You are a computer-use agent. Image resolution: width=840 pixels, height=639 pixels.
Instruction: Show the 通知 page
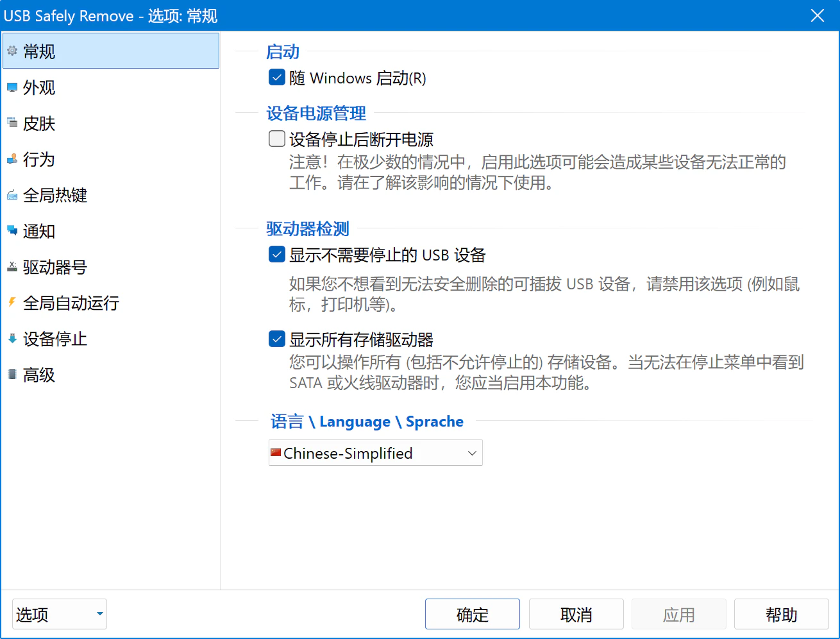click(x=111, y=231)
